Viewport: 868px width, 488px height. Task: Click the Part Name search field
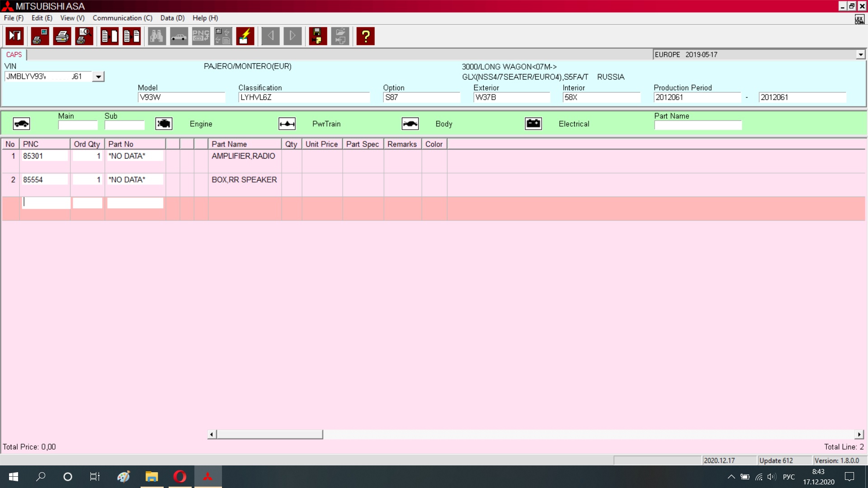(698, 125)
